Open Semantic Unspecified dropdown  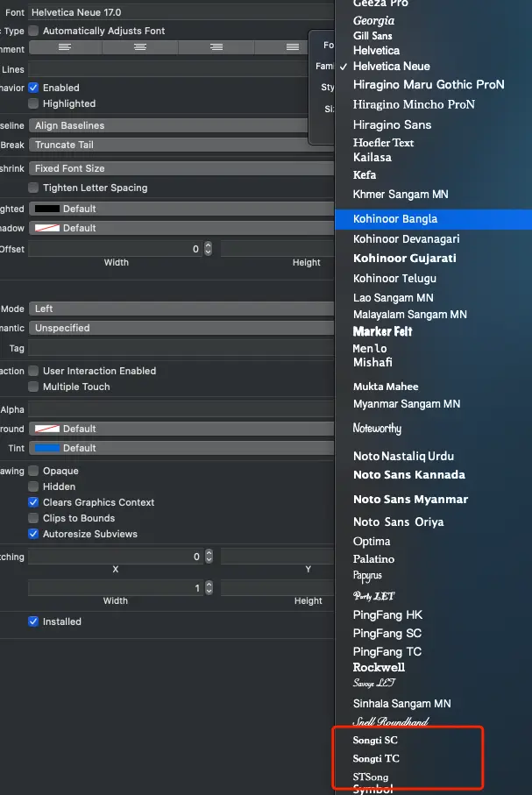[181, 328]
